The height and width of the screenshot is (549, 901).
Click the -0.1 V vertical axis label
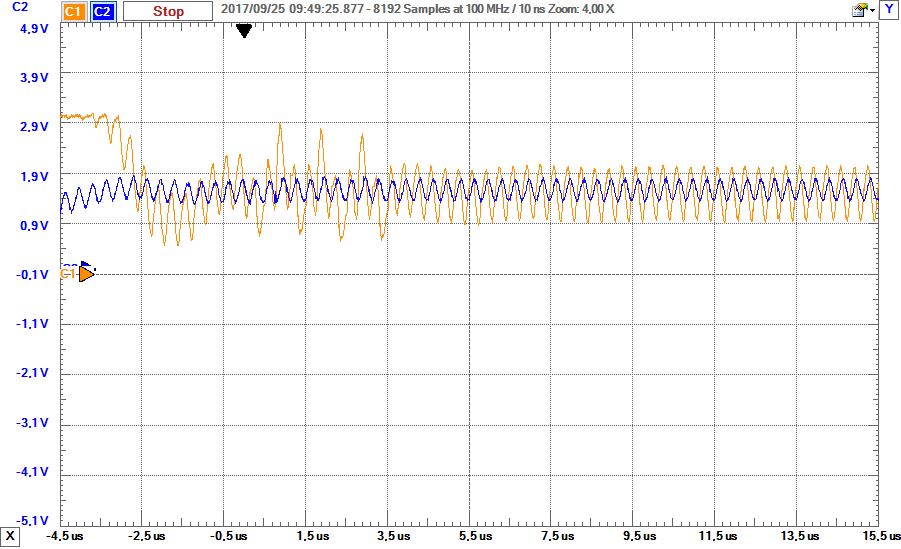point(32,275)
